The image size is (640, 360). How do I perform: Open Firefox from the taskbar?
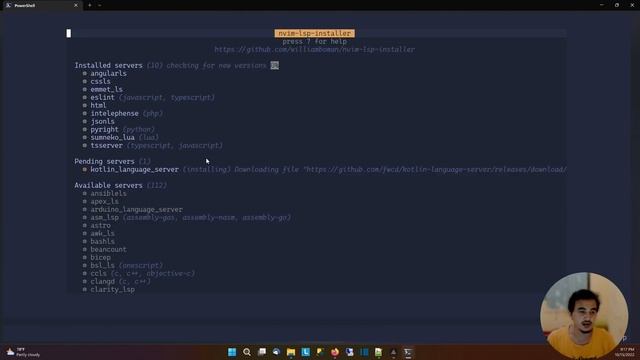(x=335, y=352)
